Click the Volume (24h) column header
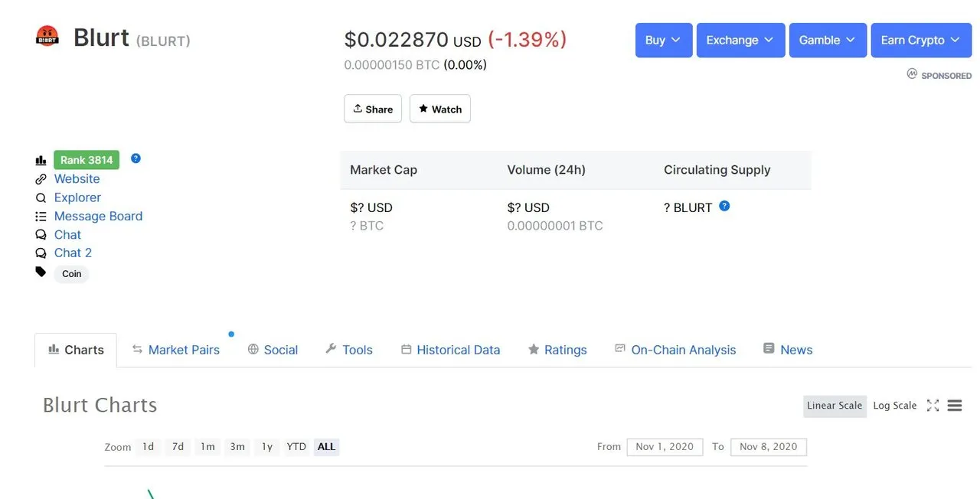 (546, 170)
